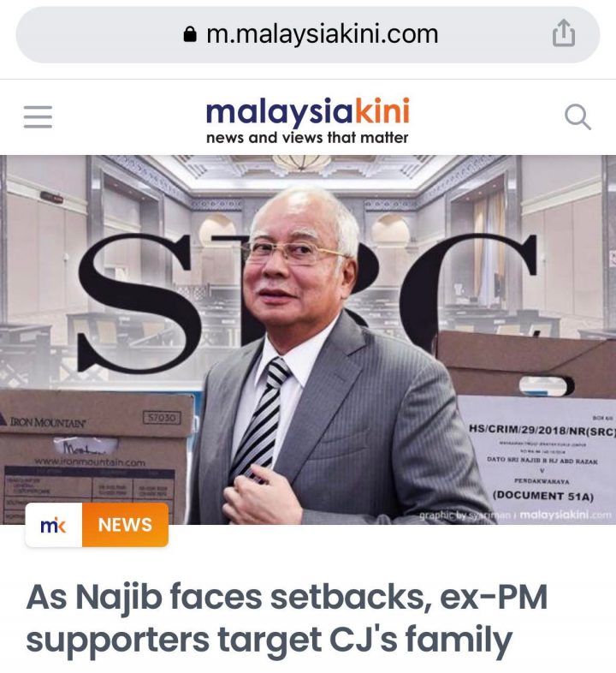Click the S7030 label on the box
Viewport: 616px width, 673px height.
click(162, 417)
